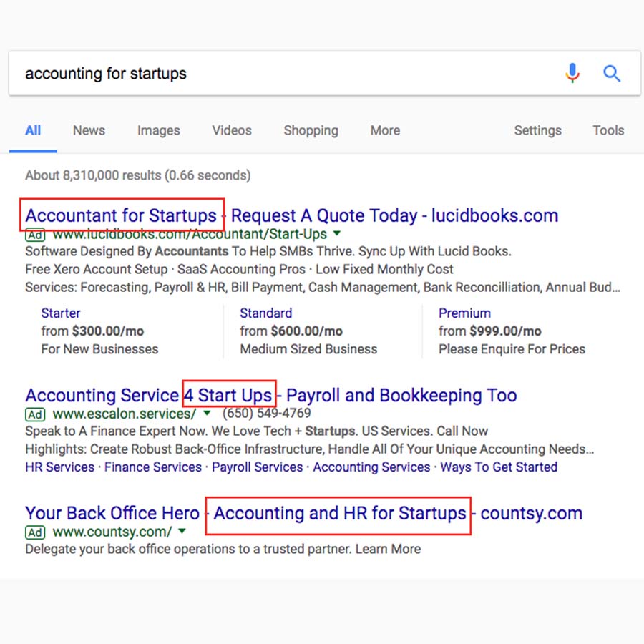The width and height of the screenshot is (644, 644).
Task: Click the Ad badge beside escalon.services URL
Action: (35, 414)
